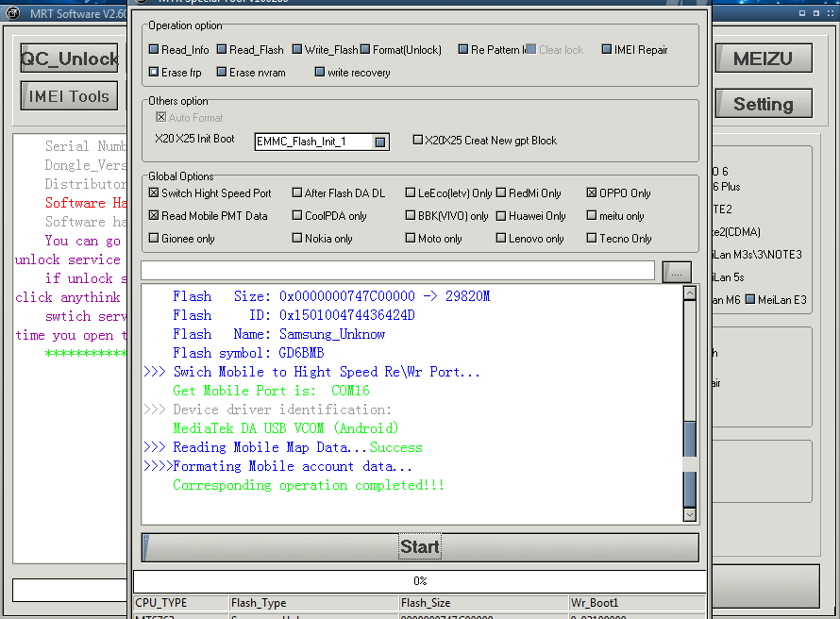
Task: Click the Wr_Boot1 column header
Action: coord(637,603)
